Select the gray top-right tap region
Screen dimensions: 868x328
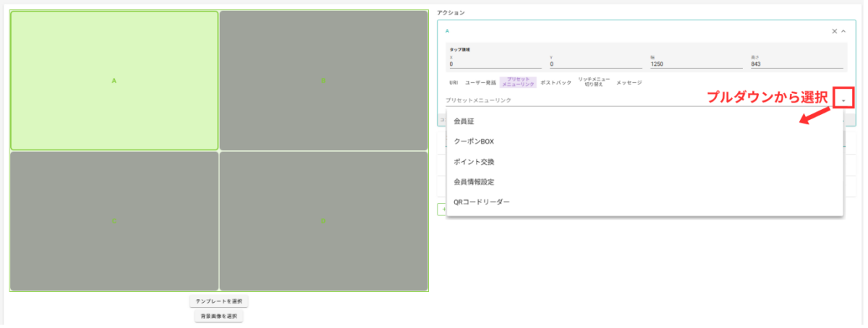point(323,80)
